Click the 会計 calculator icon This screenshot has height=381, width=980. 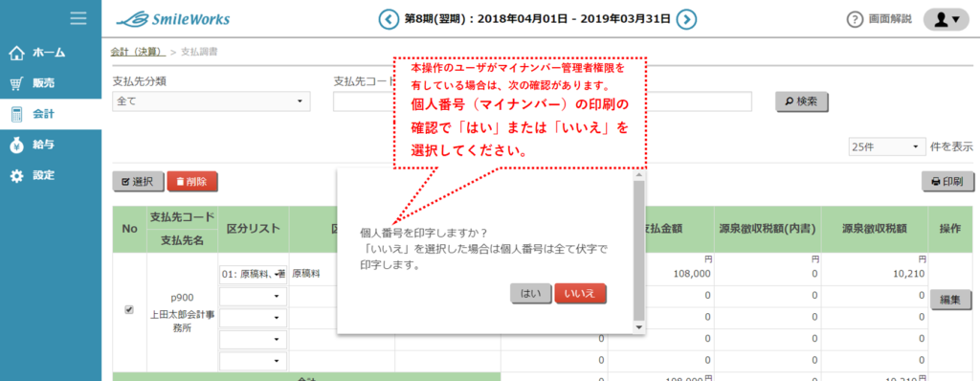pos(17,115)
